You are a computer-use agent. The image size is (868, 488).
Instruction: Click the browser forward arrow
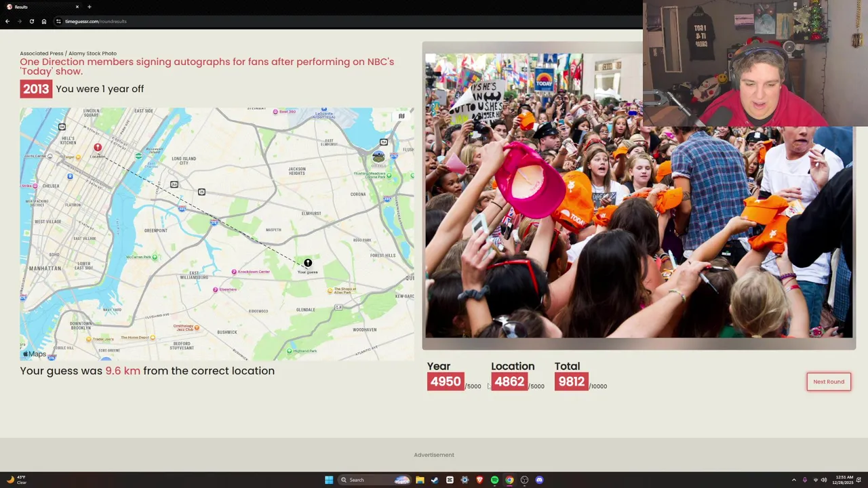[20, 21]
